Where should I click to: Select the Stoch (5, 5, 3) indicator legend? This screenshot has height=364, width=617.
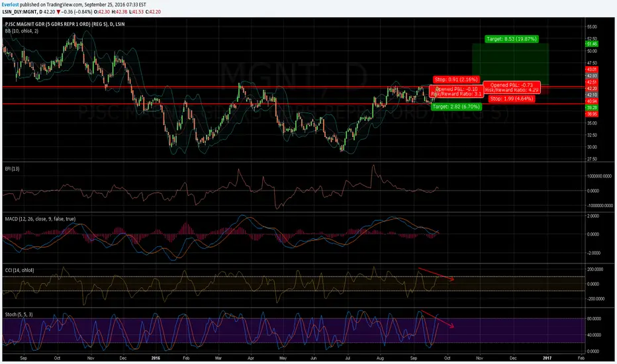(19, 314)
